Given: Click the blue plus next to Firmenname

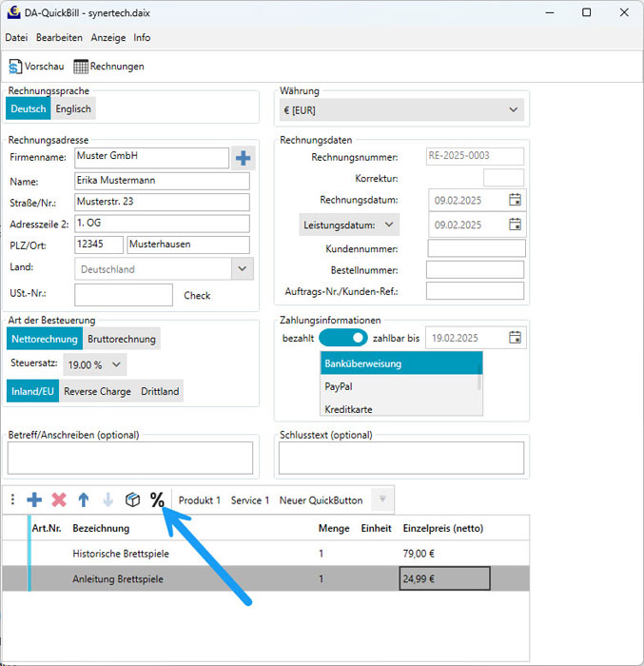Looking at the screenshot, I should 244,158.
